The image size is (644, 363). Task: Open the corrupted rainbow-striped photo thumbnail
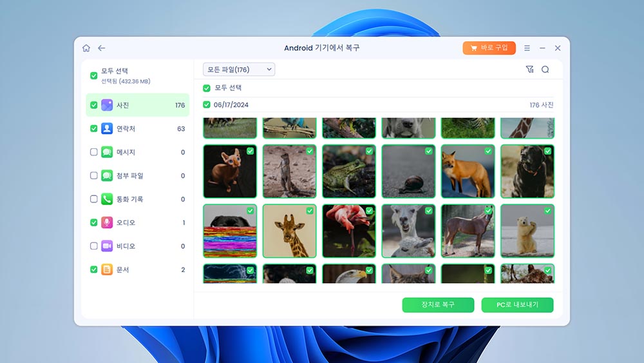230,231
